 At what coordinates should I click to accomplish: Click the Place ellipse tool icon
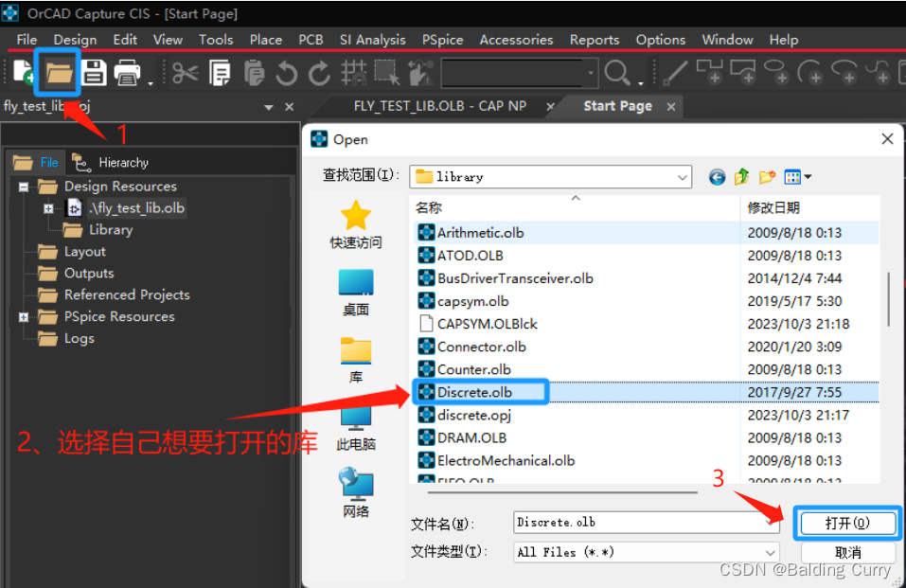point(776,72)
